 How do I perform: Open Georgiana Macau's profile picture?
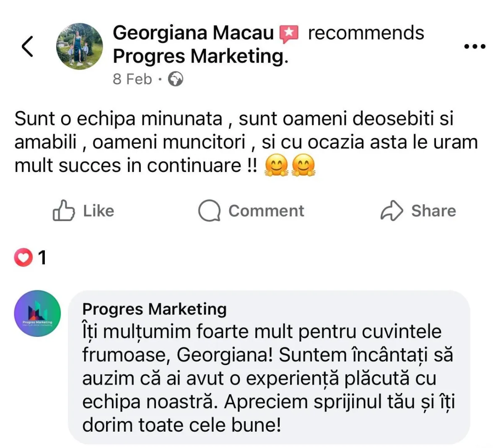click(x=80, y=46)
